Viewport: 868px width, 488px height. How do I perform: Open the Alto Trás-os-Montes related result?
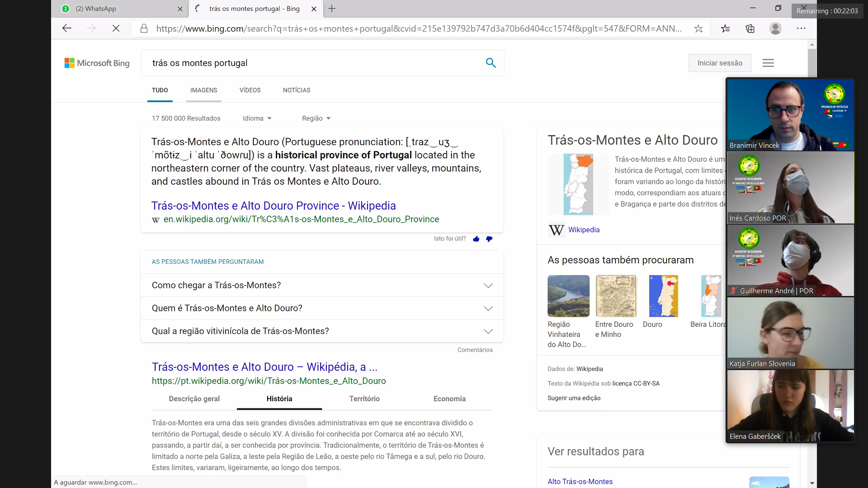click(580, 482)
